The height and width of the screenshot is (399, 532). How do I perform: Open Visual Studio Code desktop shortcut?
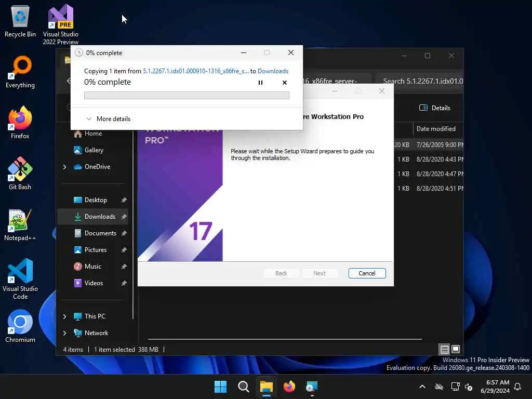(x=20, y=279)
